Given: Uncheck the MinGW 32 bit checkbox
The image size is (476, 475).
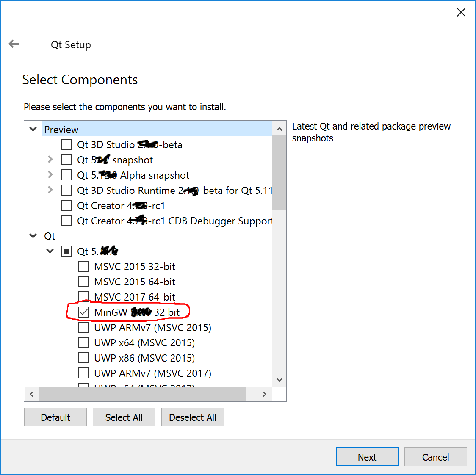Looking at the screenshot, I should 83,312.
